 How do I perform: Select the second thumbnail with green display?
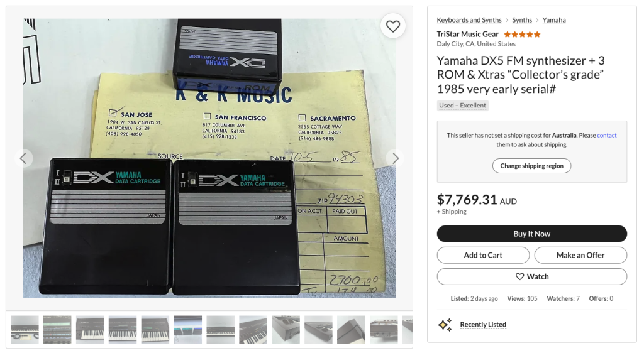click(x=57, y=329)
